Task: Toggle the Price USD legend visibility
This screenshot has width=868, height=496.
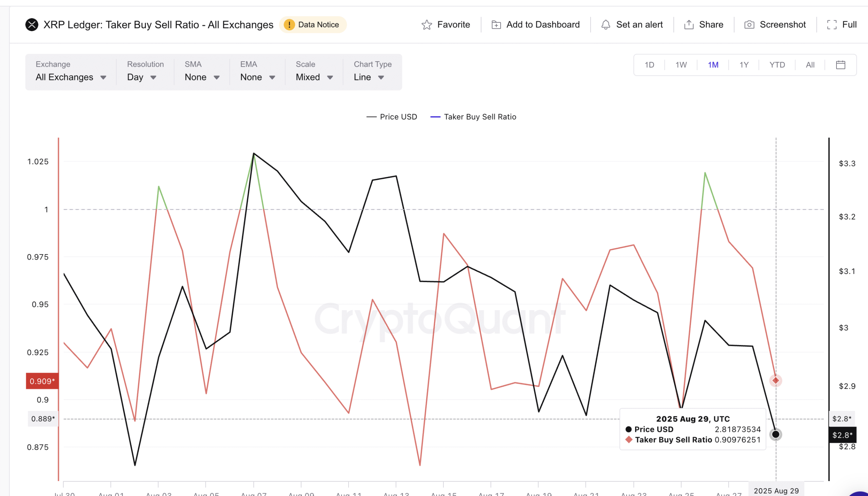Action: click(x=391, y=117)
